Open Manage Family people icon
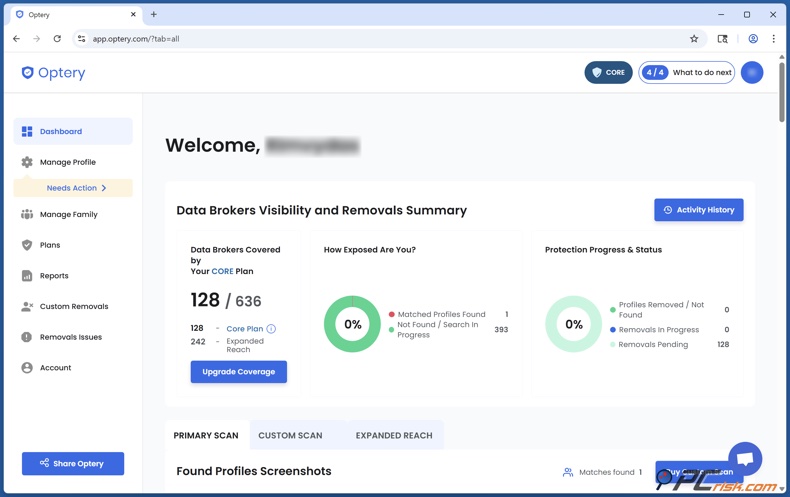The height and width of the screenshot is (497, 790). click(x=27, y=214)
